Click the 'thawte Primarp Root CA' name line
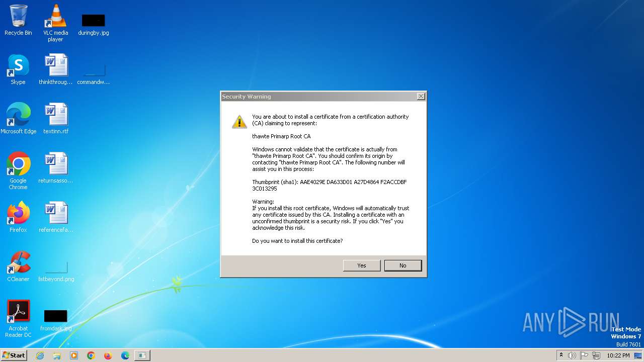Image resolution: width=644 pixels, height=362 pixels. [281, 136]
